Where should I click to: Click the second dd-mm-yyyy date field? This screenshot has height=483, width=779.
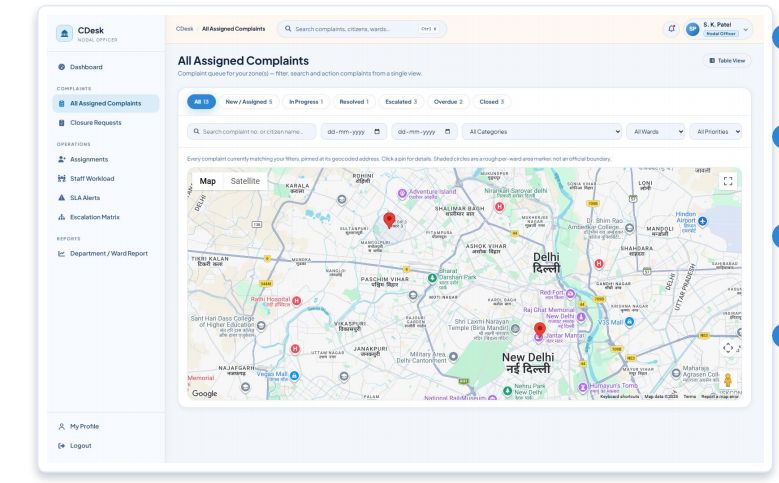point(424,132)
